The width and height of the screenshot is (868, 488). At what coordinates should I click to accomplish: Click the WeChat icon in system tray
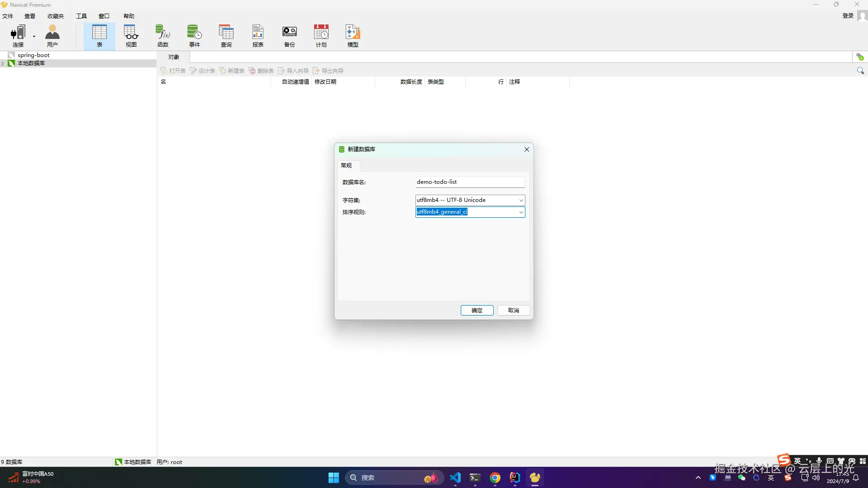tap(742, 478)
